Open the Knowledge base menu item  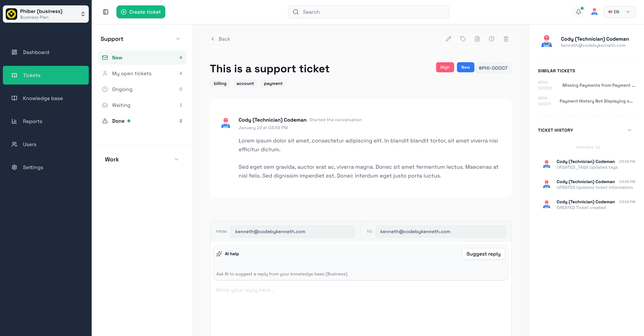click(x=43, y=98)
